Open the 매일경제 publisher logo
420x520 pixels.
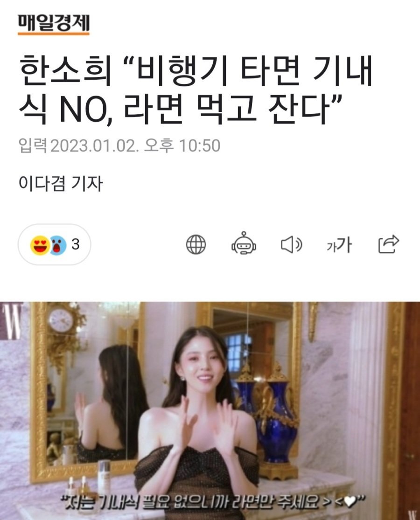tap(53, 24)
